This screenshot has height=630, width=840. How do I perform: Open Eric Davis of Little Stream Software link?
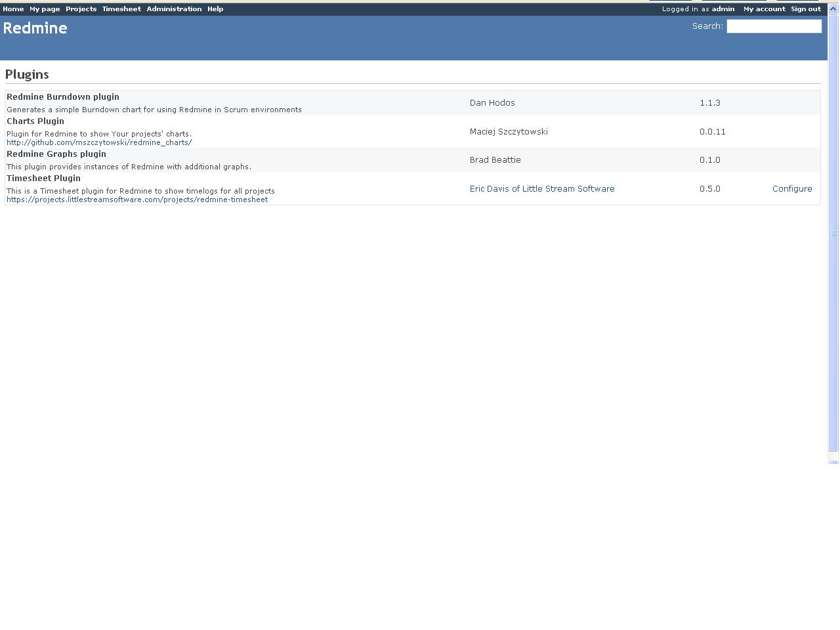(542, 189)
